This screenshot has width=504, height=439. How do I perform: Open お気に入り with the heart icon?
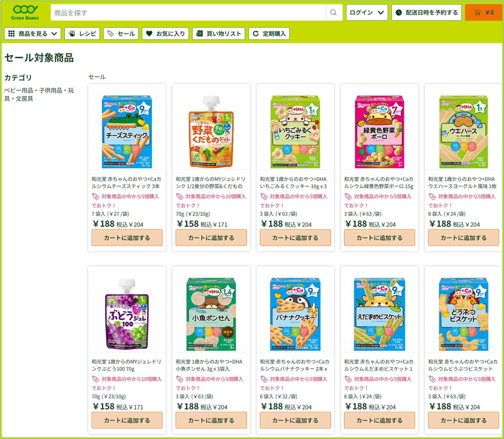pyautogui.click(x=166, y=34)
